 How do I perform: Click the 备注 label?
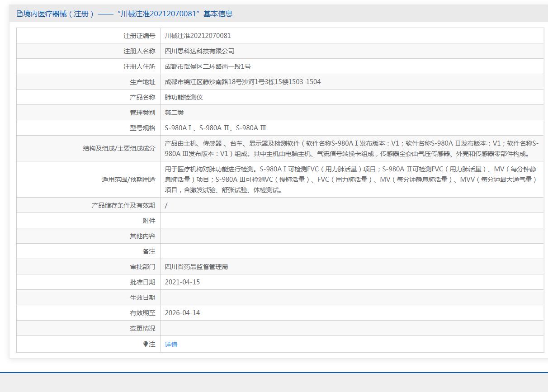pyautogui.click(x=149, y=251)
